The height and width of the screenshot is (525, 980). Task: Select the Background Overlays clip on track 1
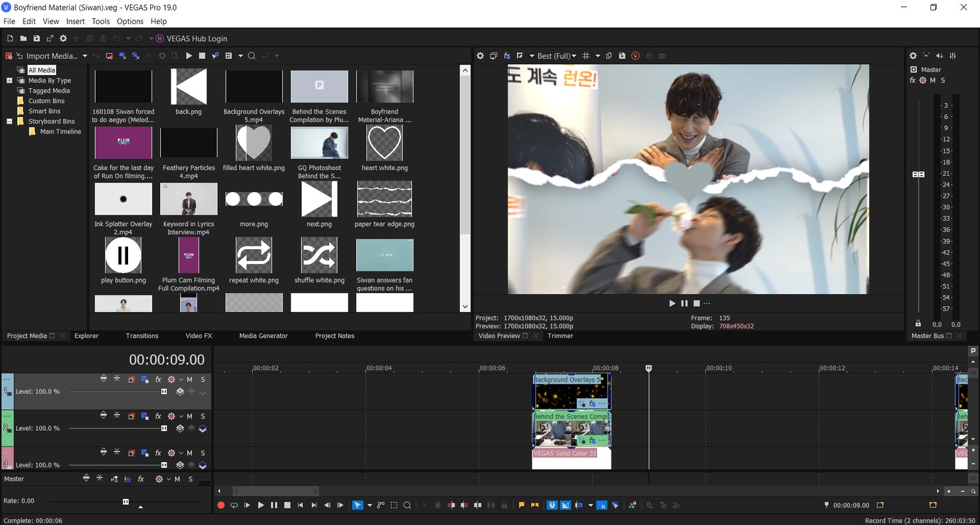point(572,391)
